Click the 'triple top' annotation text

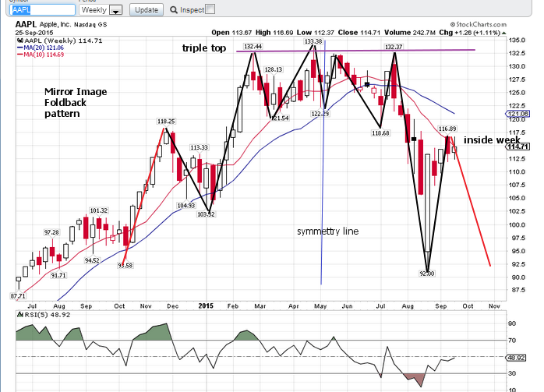point(204,48)
